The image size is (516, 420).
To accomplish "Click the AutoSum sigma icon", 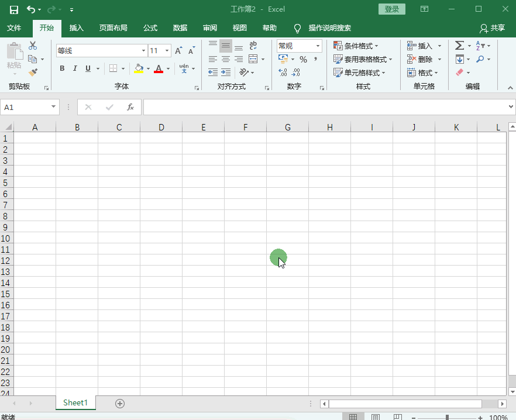I will coord(459,46).
